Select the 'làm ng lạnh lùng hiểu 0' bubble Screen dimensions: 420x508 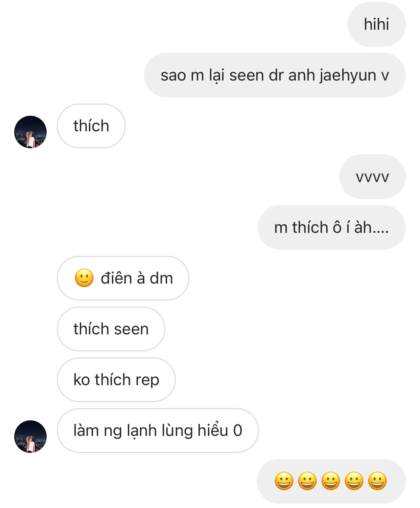[x=158, y=430]
